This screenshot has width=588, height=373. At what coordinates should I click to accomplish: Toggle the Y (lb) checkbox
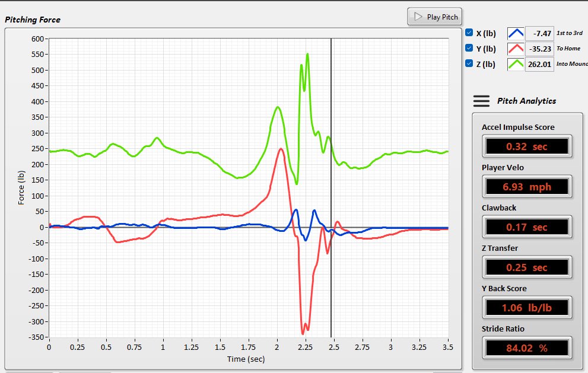click(x=469, y=48)
